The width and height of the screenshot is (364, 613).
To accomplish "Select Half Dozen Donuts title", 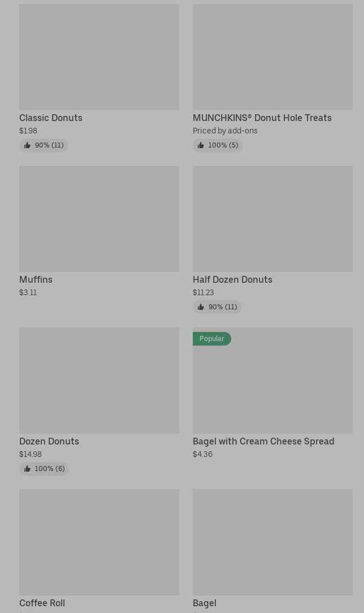I will tap(232, 279).
